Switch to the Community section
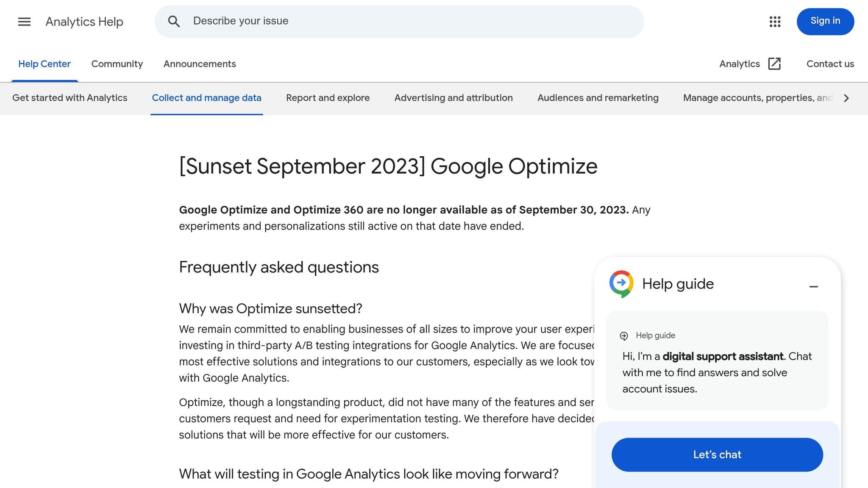Image resolution: width=868 pixels, height=488 pixels. click(117, 64)
